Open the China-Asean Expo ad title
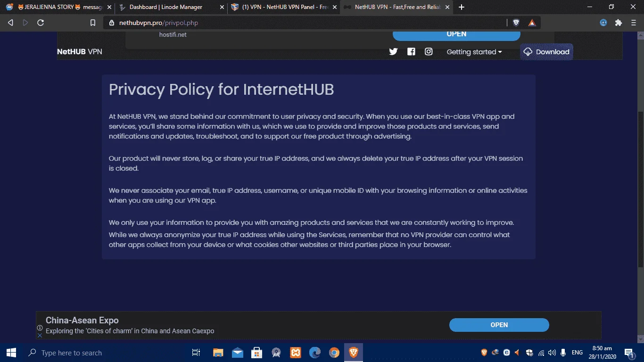This screenshot has width=644, height=362. click(82, 321)
